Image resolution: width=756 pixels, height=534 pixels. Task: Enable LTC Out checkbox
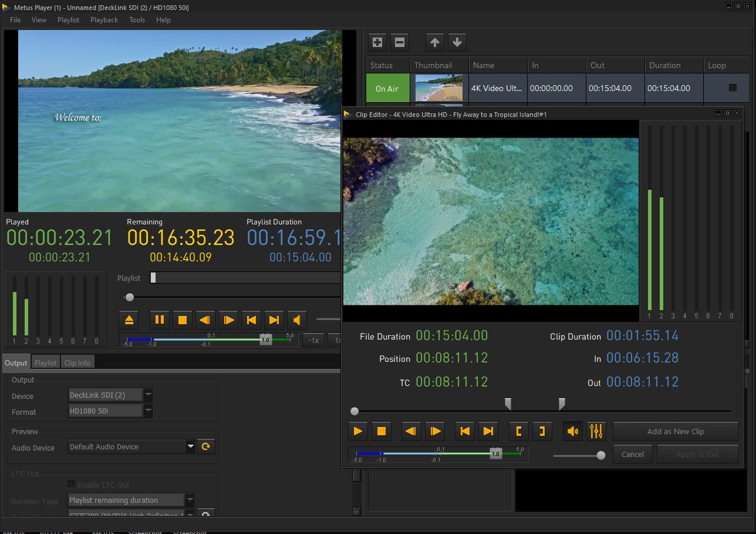pyautogui.click(x=72, y=484)
